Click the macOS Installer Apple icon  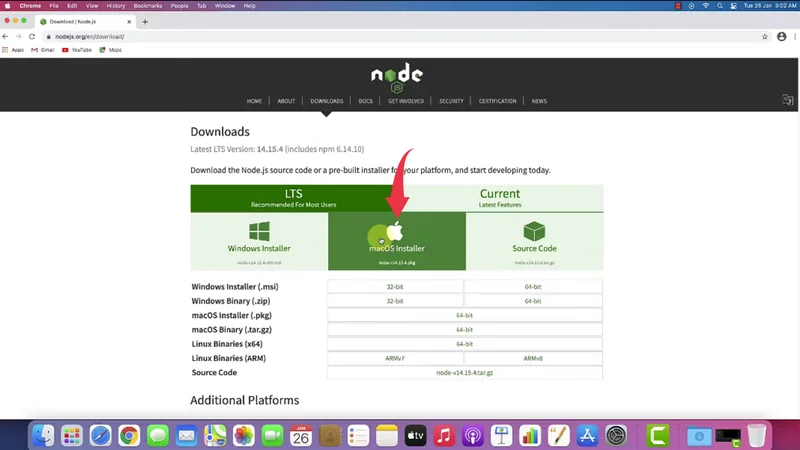396,232
